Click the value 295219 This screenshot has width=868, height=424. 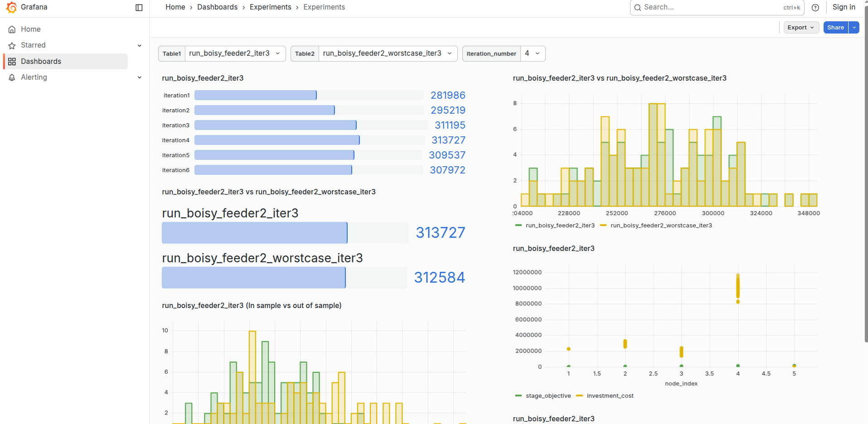point(448,110)
